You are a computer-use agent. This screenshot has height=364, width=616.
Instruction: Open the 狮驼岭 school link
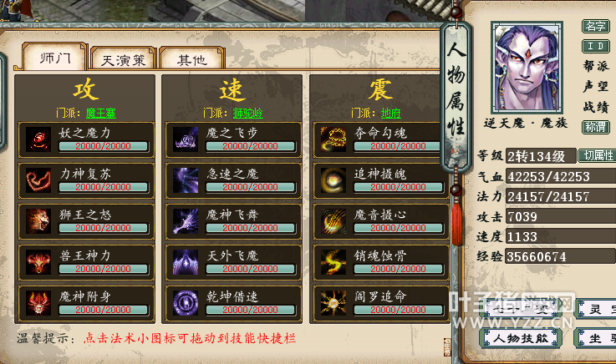[248, 114]
